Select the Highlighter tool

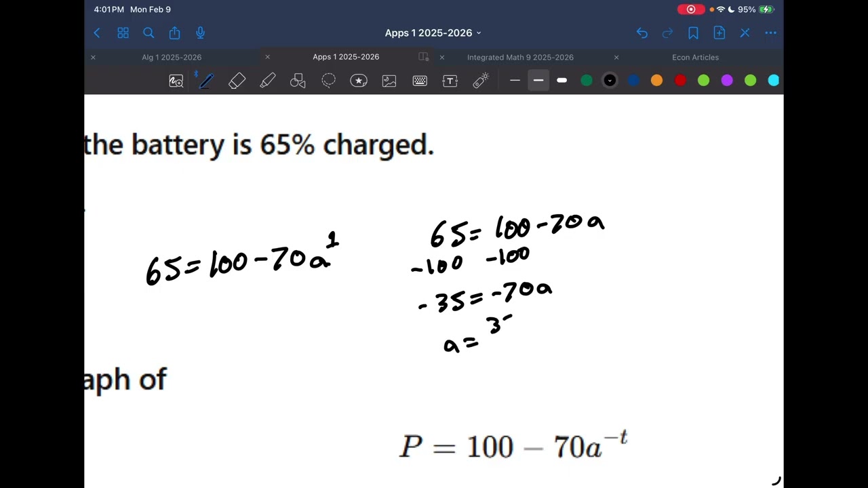pos(267,81)
